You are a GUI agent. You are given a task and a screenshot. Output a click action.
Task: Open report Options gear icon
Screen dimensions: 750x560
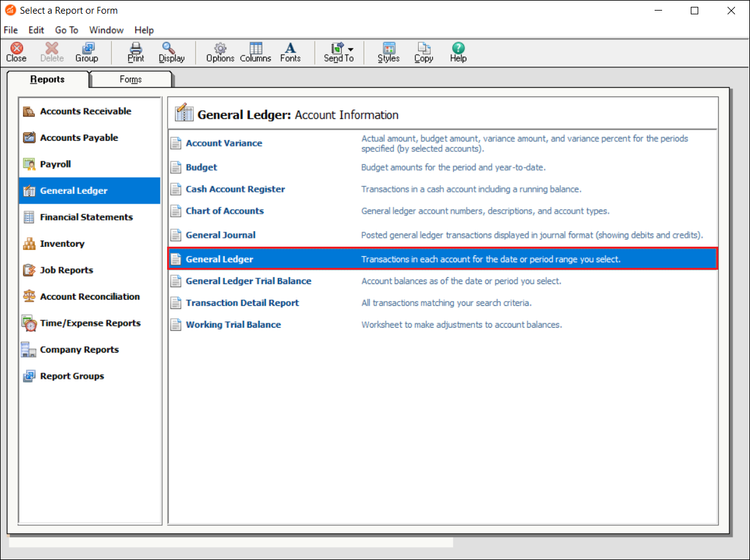coord(220,52)
